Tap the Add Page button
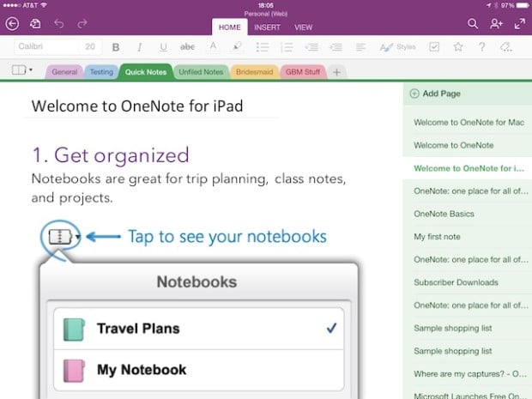The width and height of the screenshot is (532, 399). pos(468,94)
